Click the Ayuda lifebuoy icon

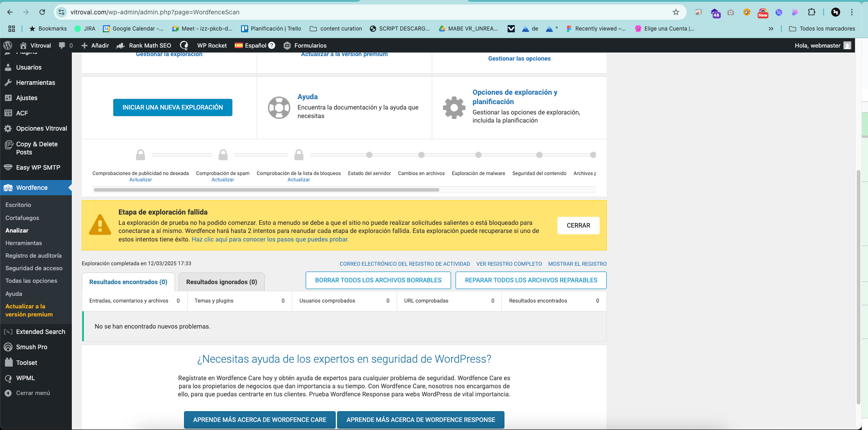(x=279, y=108)
